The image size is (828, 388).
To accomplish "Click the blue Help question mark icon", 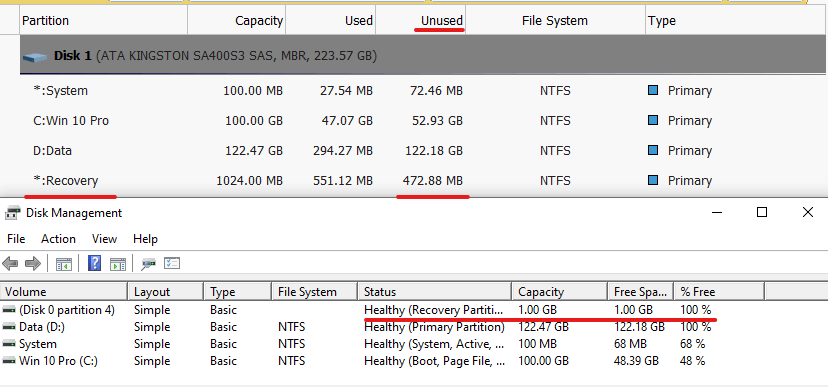I will 95,263.
